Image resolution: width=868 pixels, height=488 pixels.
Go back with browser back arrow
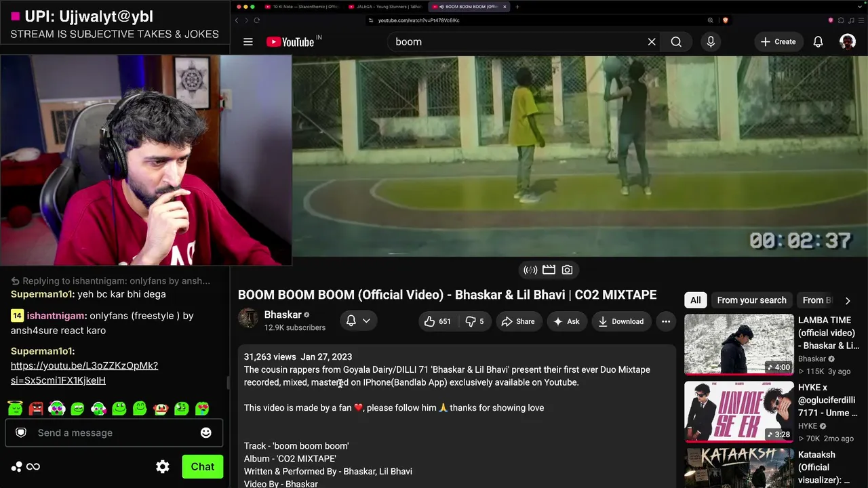point(237,20)
